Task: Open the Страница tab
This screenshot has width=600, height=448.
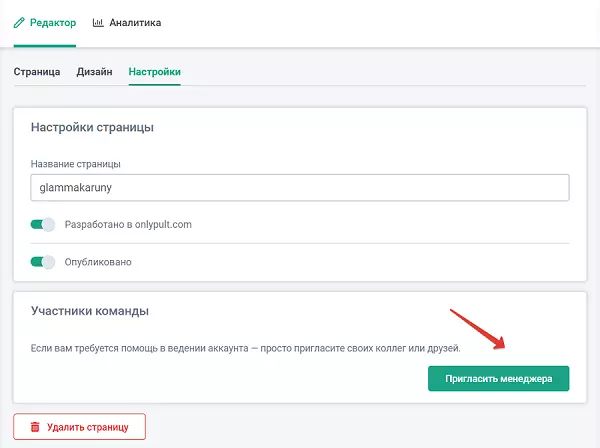Action: pos(37,72)
